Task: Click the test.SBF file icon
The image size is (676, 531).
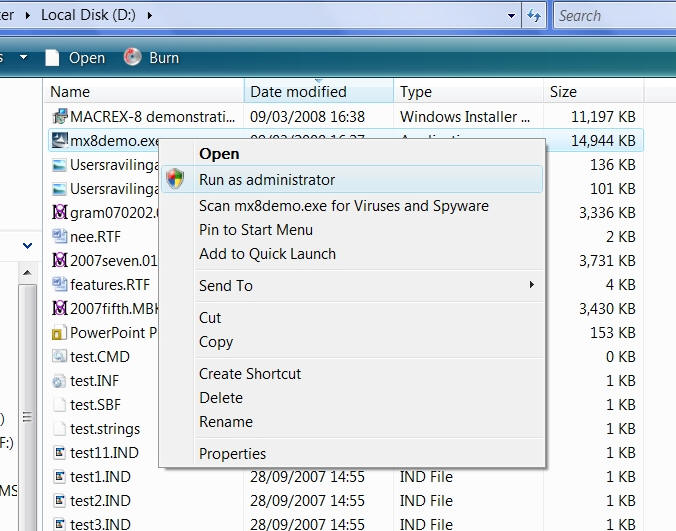Action: (x=59, y=405)
